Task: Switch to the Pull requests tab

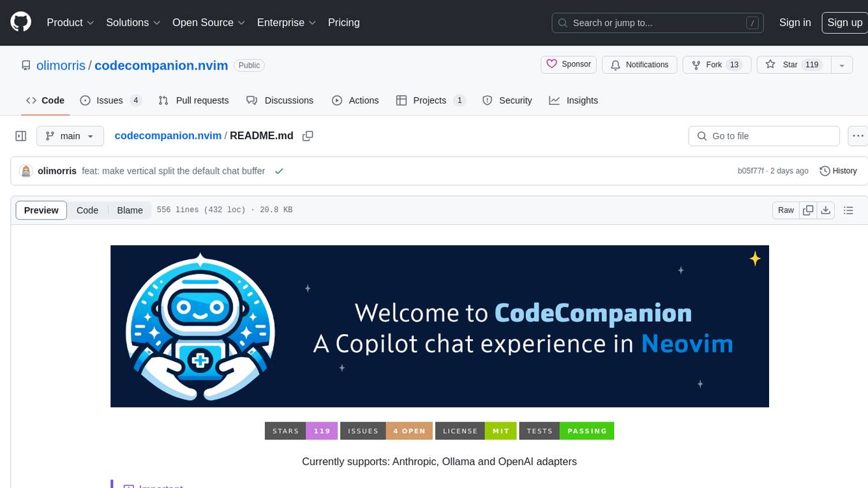Action: (x=193, y=100)
